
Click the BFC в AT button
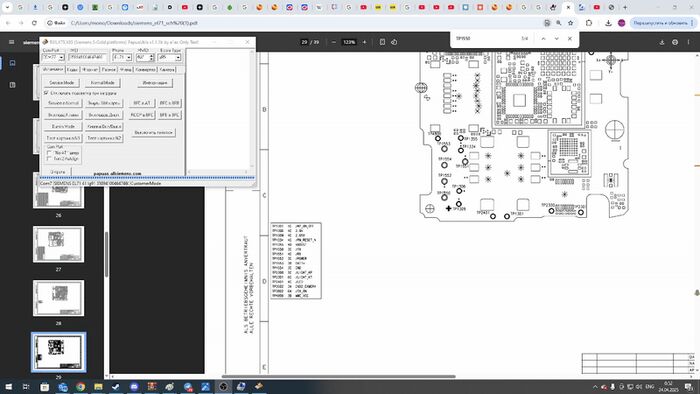coord(142,103)
